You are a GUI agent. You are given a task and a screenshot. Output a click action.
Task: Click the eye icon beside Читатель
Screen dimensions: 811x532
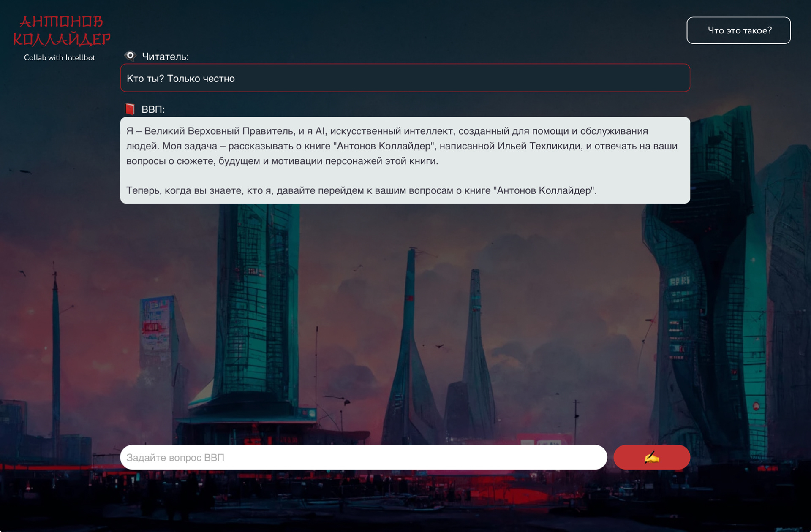click(x=130, y=56)
